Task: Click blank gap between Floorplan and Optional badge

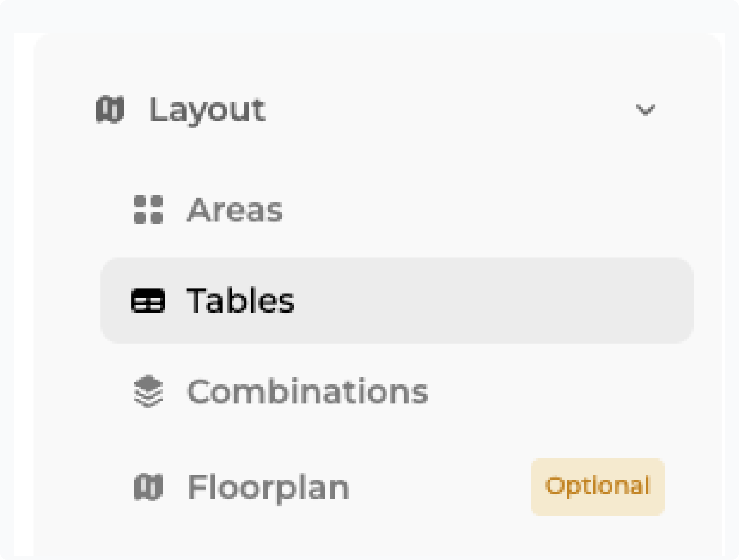Action: (440, 487)
